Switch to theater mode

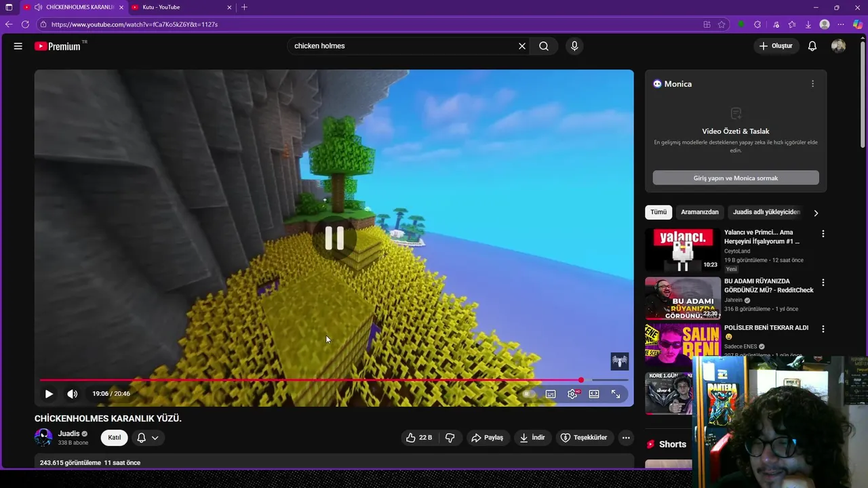(594, 394)
